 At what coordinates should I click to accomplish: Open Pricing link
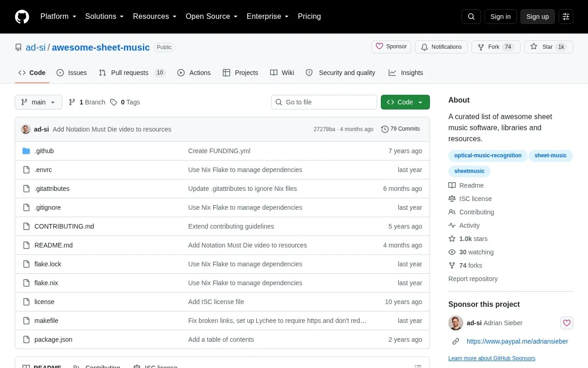click(x=309, y=17)
